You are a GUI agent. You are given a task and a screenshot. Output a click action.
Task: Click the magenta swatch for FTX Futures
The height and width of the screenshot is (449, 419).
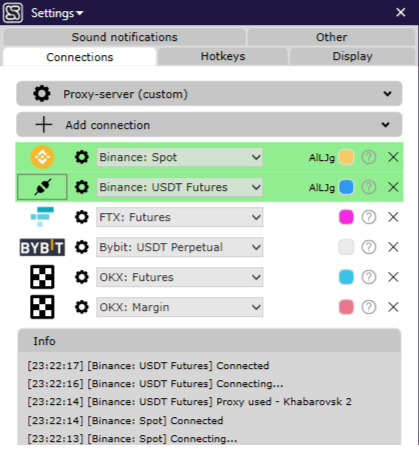pos(346,217)
